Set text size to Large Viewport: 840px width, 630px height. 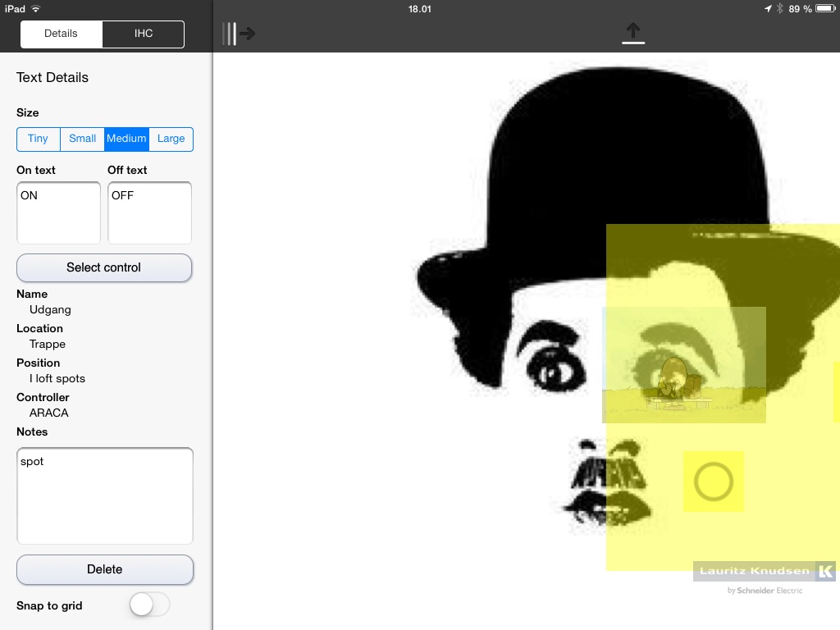click(171, 139)
